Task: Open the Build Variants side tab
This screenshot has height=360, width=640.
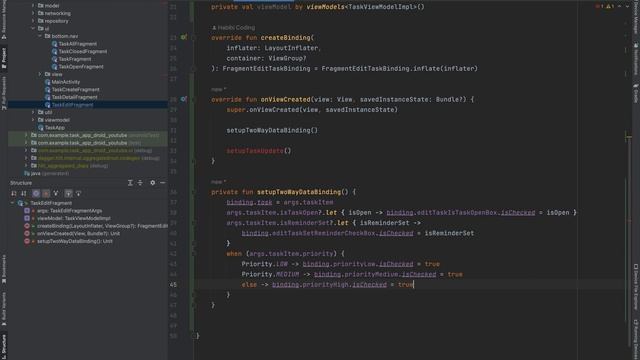Action: pyautogui.click(x=4, y=309)
